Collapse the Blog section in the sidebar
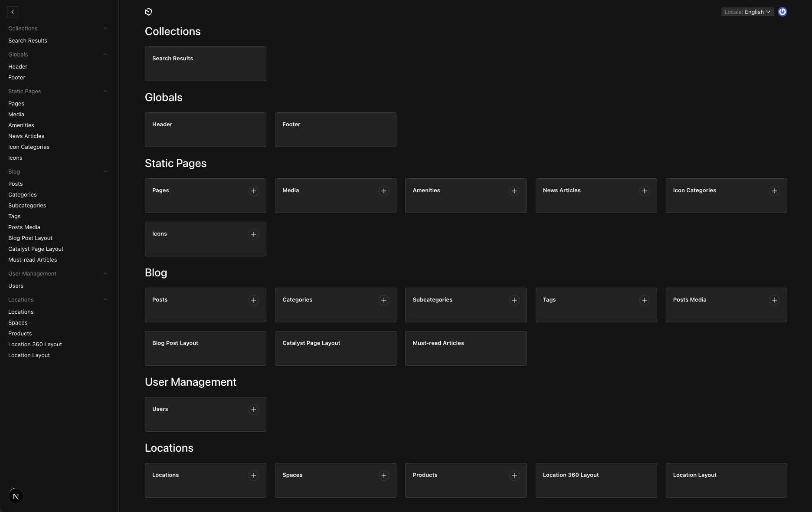Viewport: 812px width, 512px height. point(105,171)
